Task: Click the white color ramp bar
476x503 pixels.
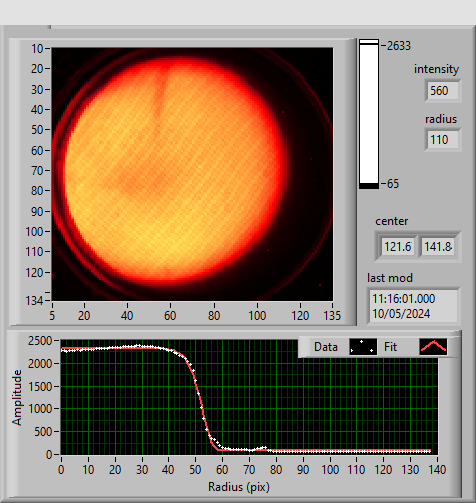Action: pos(369,114)
